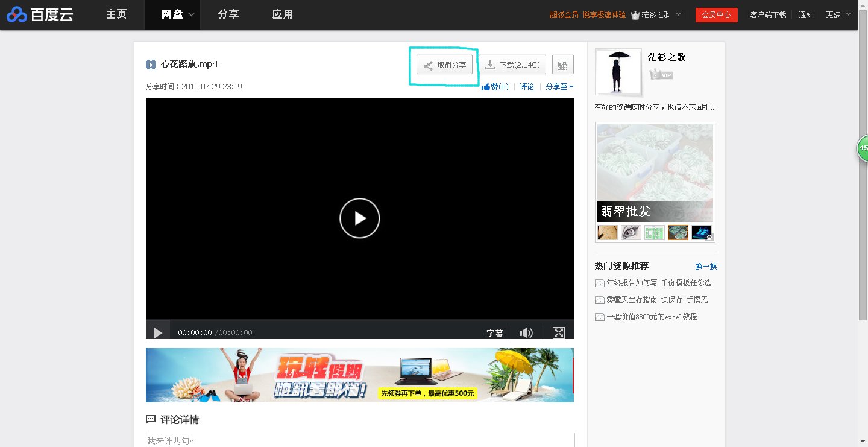Open the 分享至 share-to dropdown

click(559, 86)
